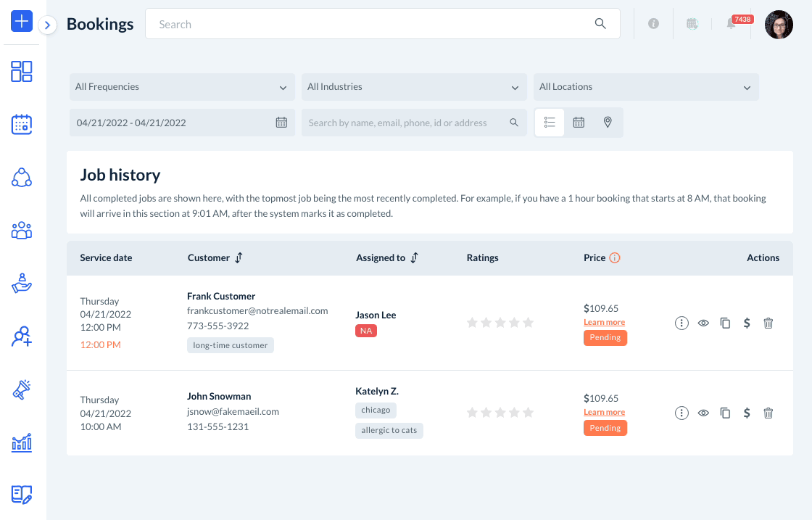Expand the All Frequencies dropdown
Viewport: 812px width, 520px height.
182,87
